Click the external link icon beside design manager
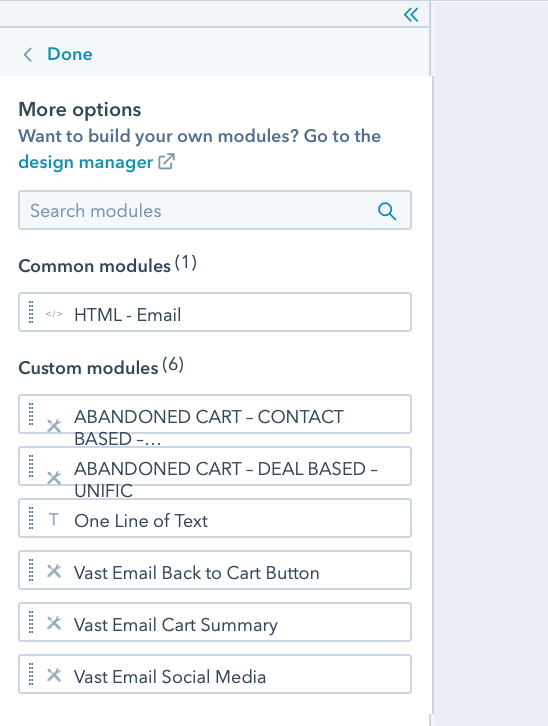Screen dimensions: 548x726 tap(166, 162)
